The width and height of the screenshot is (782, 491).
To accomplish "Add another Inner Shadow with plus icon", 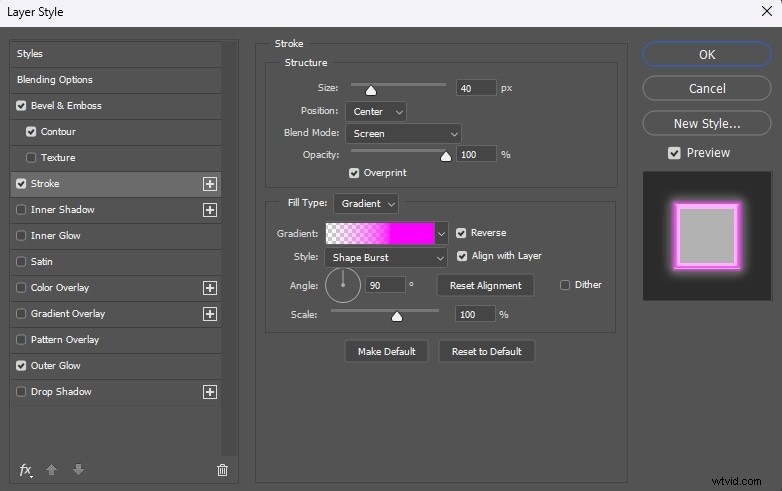I will 210,210.
